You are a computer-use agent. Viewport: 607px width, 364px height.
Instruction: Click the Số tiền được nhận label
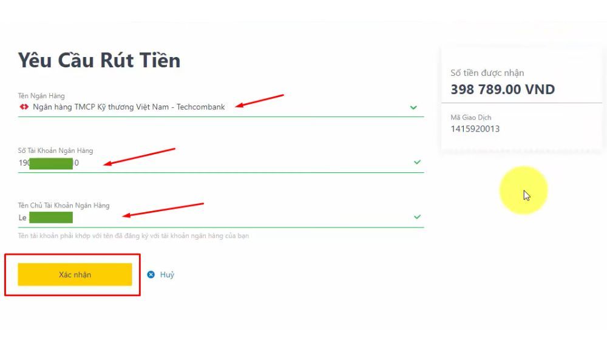pyautogui.click(x=487, y=73)
